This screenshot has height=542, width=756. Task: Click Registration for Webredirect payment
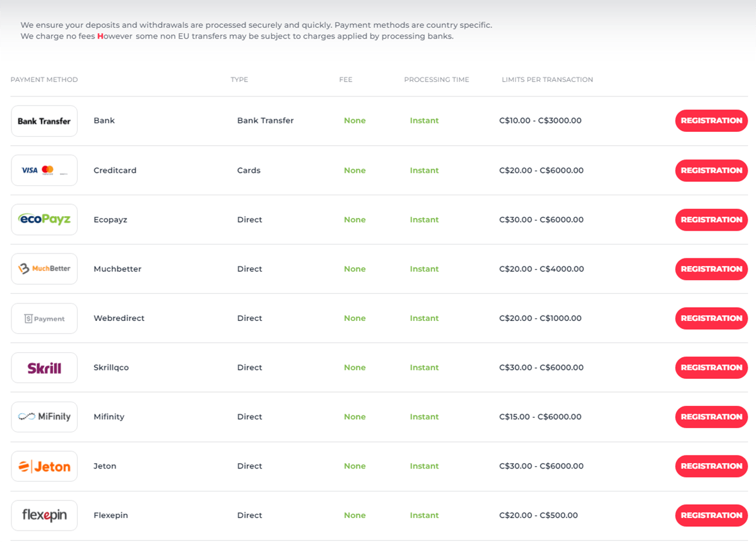coord(711,319)
